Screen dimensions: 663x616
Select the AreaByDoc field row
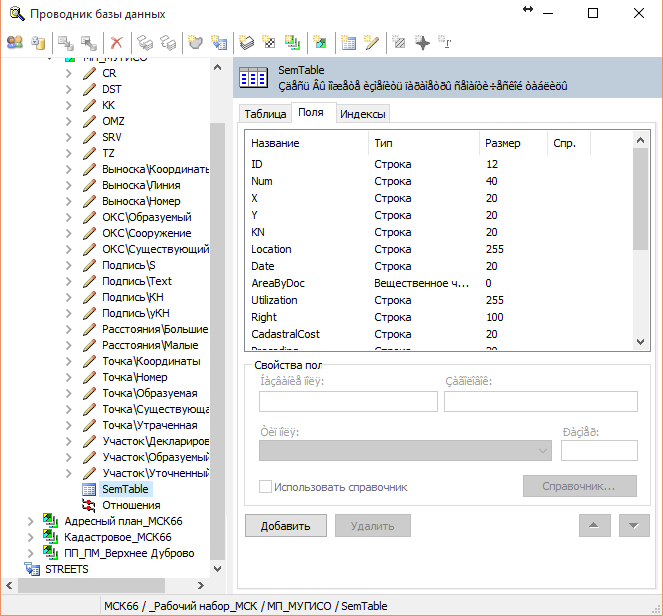[x=438, y=283]
